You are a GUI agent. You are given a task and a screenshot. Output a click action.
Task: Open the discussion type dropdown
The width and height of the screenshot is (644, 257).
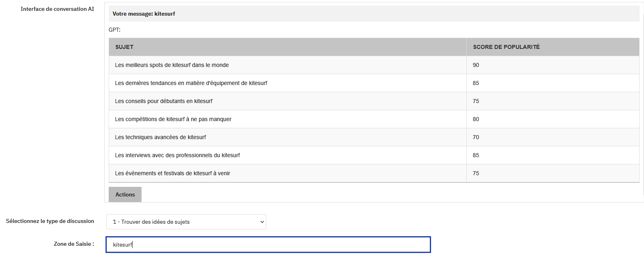[x=186, y=221]
